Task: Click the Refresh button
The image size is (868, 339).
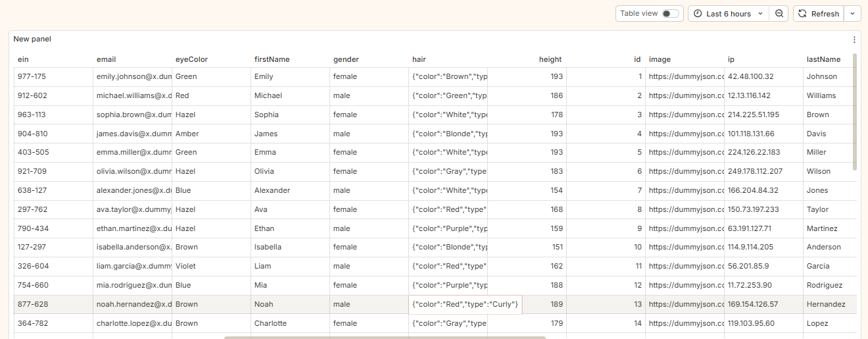Action: (x=819, y=14)
